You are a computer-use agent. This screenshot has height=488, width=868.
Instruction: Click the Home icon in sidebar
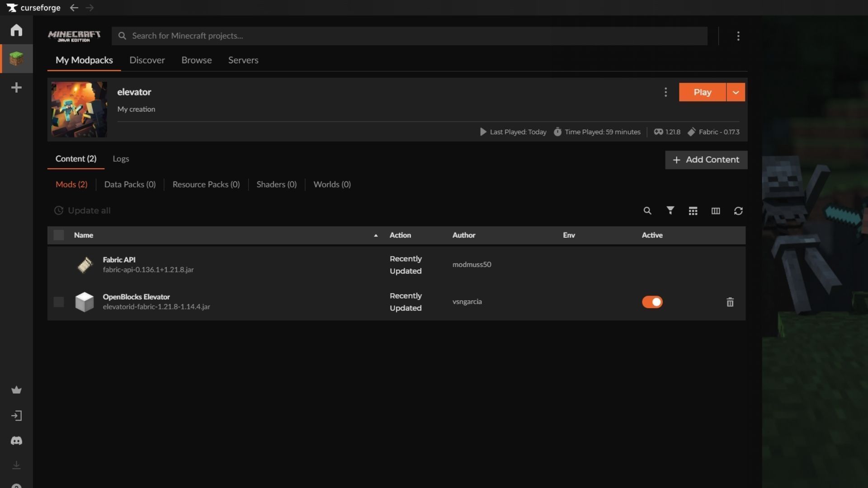(16, 30)
